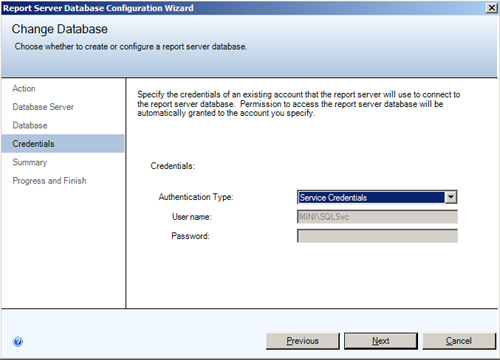Click the Previous button
This screenshot has height=360, width=500.
pyautogui.click(x=303, y=341)
